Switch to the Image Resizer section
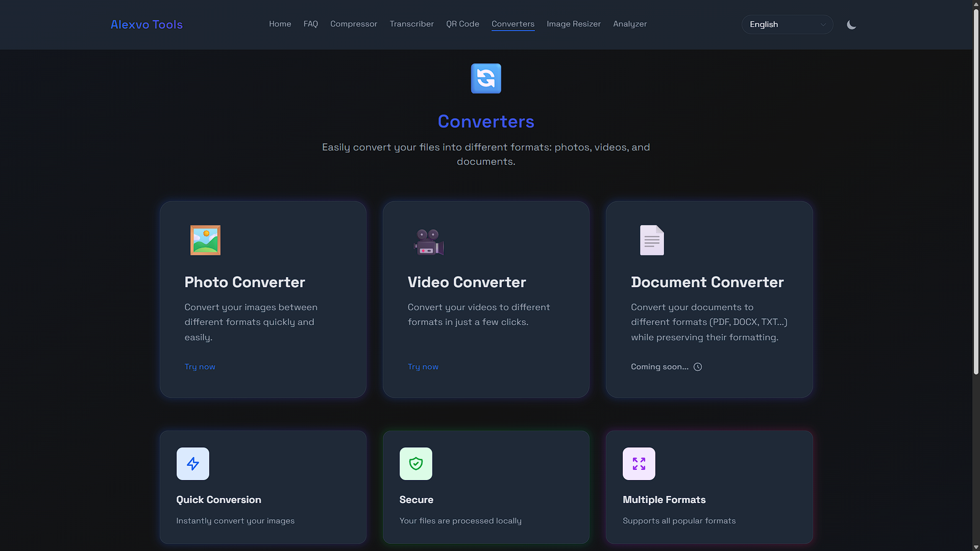Viewport: 980px width, 551px height. point(573,24)
